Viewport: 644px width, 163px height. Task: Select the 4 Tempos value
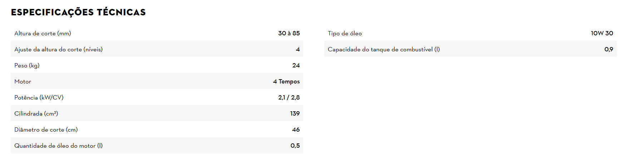tap(286, 81)
